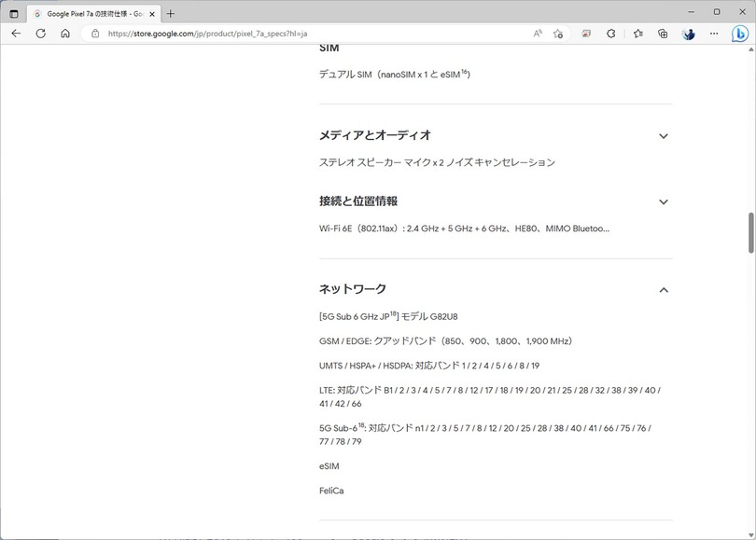Click the モデル G82U8 line
Viewport: 756px width, 540px height.
tap(388, 316)
